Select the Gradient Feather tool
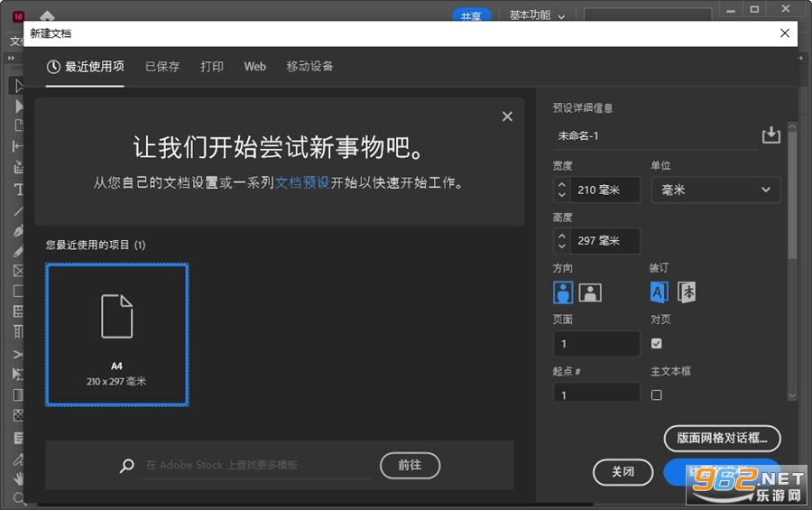 pos(19,415)
